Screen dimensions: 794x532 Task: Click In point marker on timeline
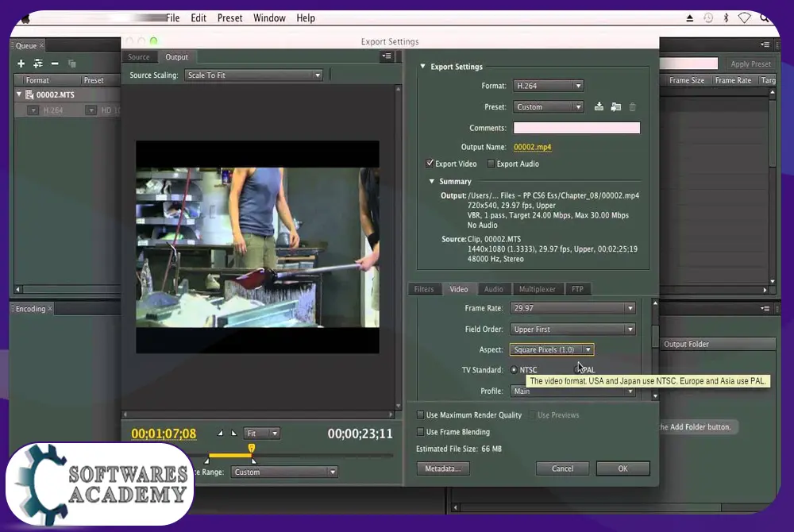[206, 461]
